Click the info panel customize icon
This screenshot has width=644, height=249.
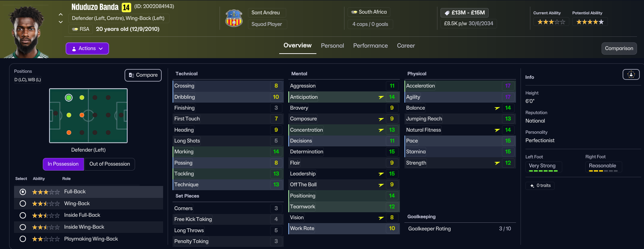631,74
